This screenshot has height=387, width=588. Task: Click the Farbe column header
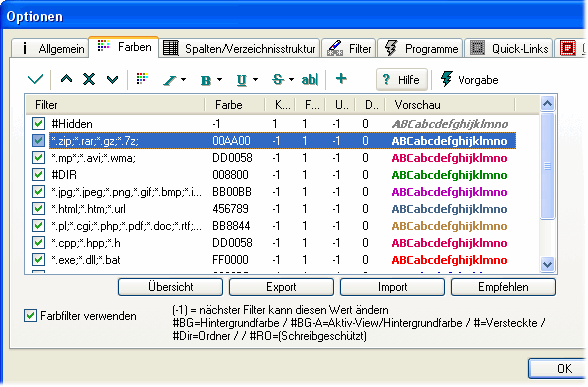pos(235,105)
